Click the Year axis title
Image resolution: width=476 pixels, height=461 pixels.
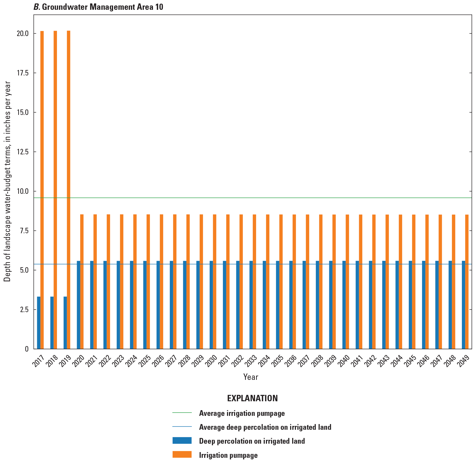click(x=251, y=377)
